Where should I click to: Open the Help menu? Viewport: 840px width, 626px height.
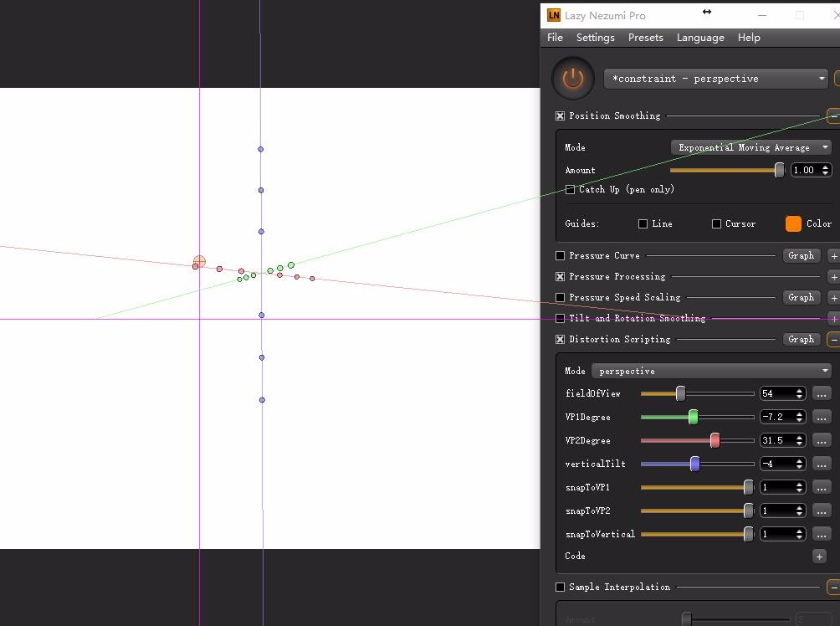(749, 38)
